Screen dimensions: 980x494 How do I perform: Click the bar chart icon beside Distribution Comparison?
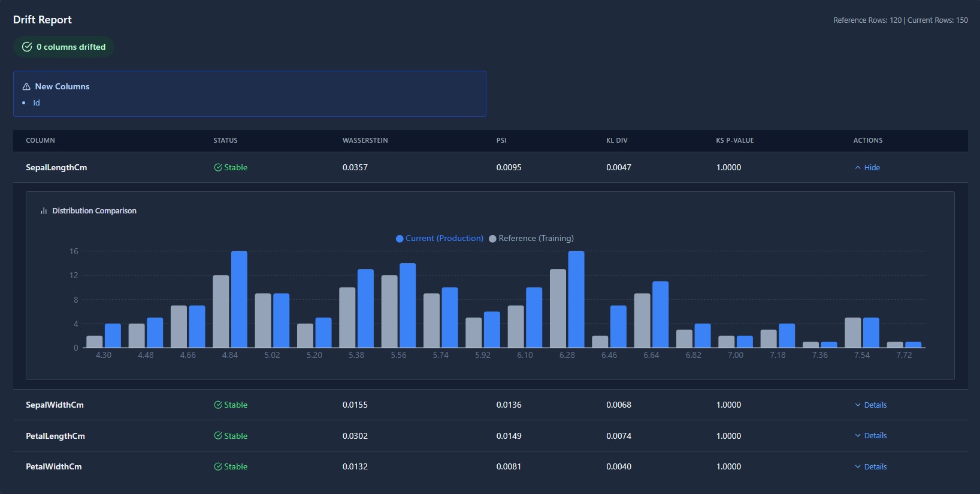pos(44,211)
